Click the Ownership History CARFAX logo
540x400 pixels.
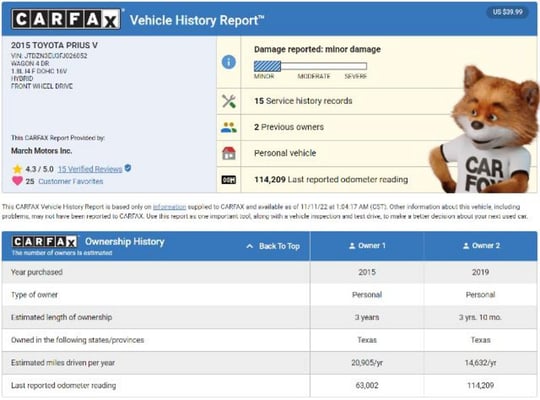pos(44,242)
